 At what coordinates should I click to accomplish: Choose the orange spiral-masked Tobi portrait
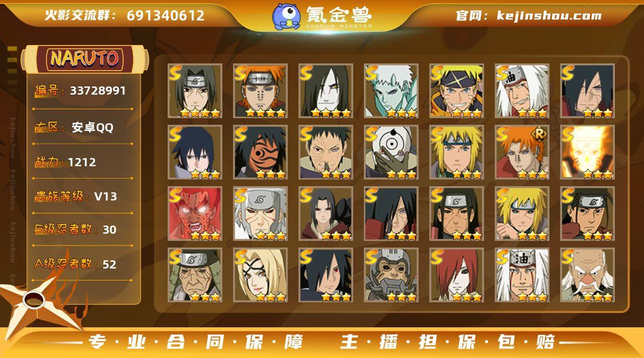261,152
